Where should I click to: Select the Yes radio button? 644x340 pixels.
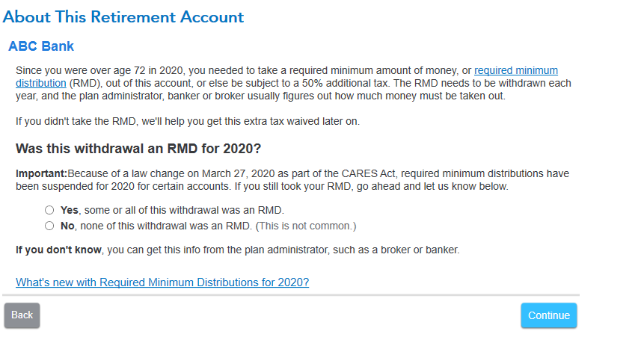[49, 210]
